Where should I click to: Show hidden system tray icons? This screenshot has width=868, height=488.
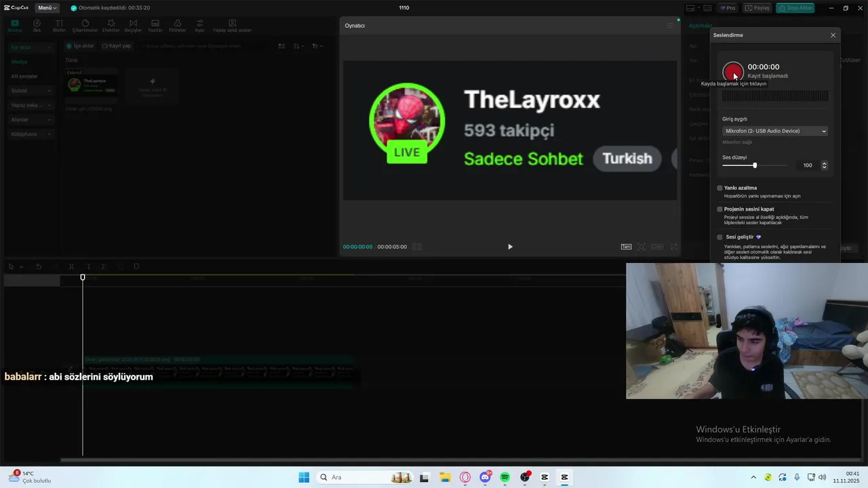click(753, 477)
